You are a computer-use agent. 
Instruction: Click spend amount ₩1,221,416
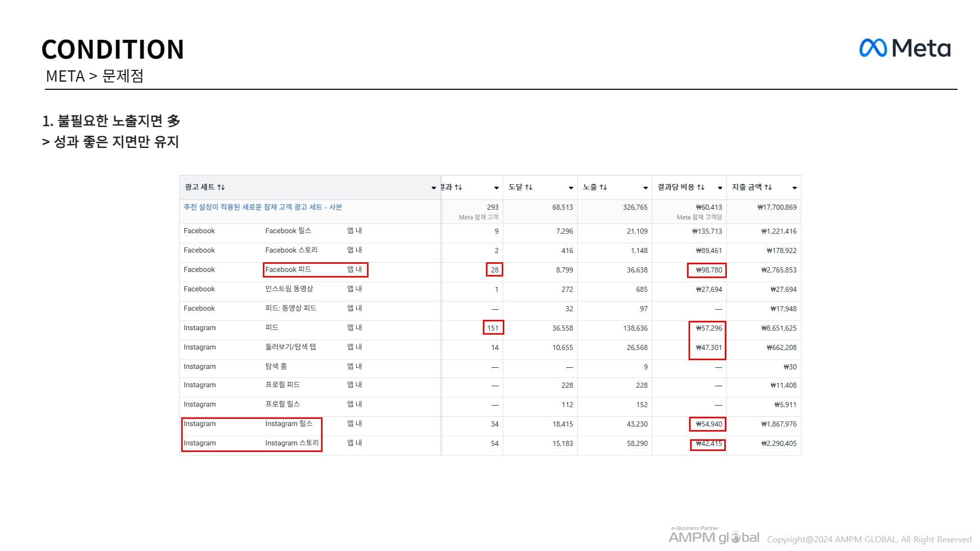(779, 231)
